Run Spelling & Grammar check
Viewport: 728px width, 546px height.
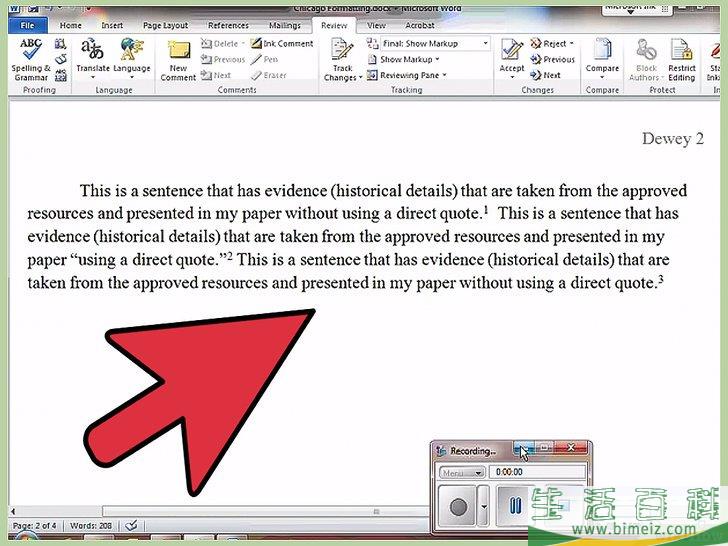pos(31,59)
